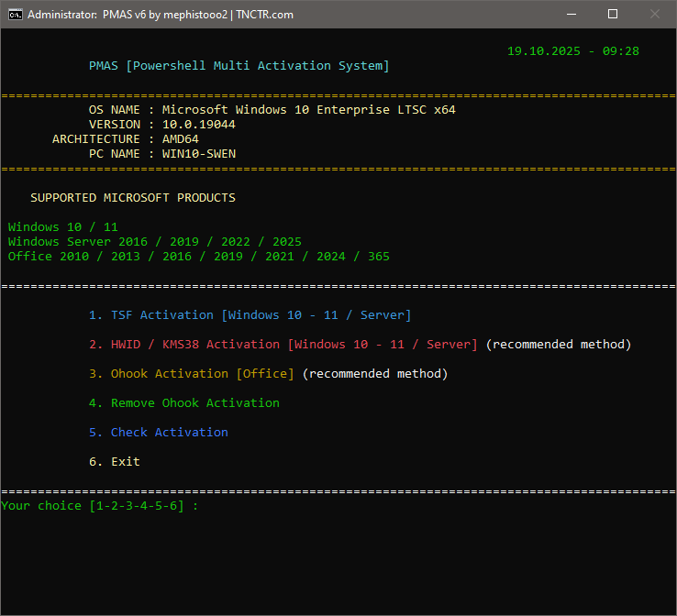Image resolution: width=677 pixels, height=616 pixels.
Task: Click the 'SUPPORTED MICROSOFT PRODUCTS' heading
Action: click(x=132, y=197)
